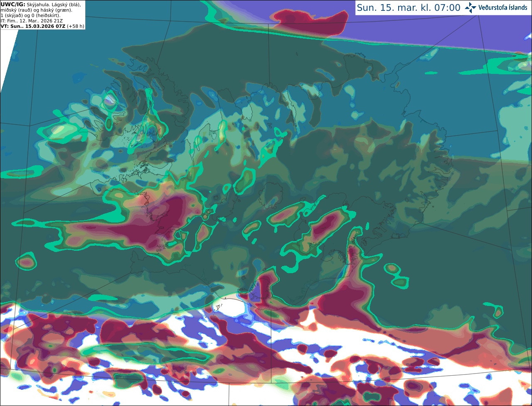Click the 'miðský (rauð) og háský (græn).' legend line
The width and height of the screenshot is (532, 406).
click(36, 10)
